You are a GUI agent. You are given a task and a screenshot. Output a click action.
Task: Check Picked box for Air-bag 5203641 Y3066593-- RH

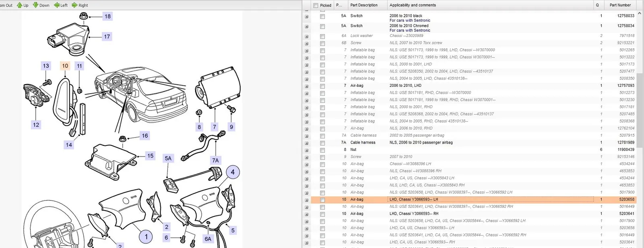322,214
